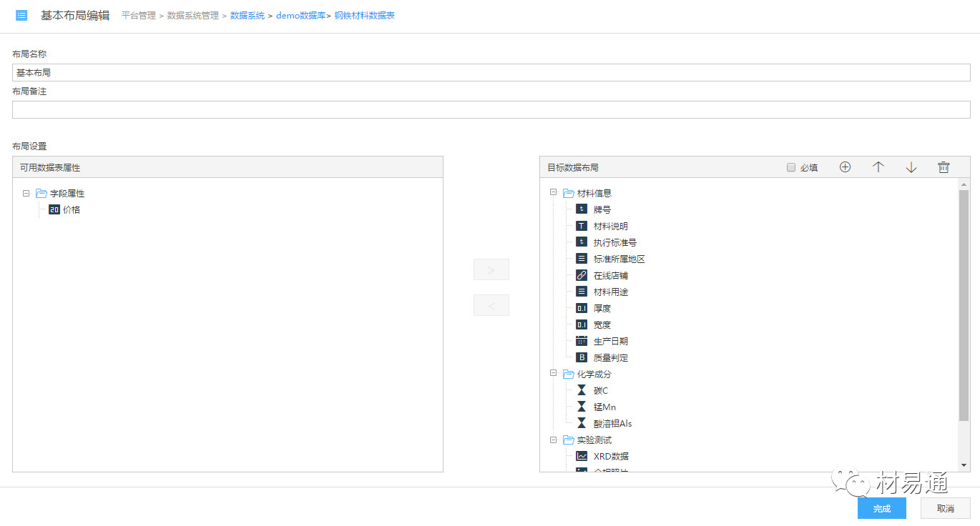
Task: Select the 在线店铺 link-type field
Action: pyautogui.click(x=610, y=275)
